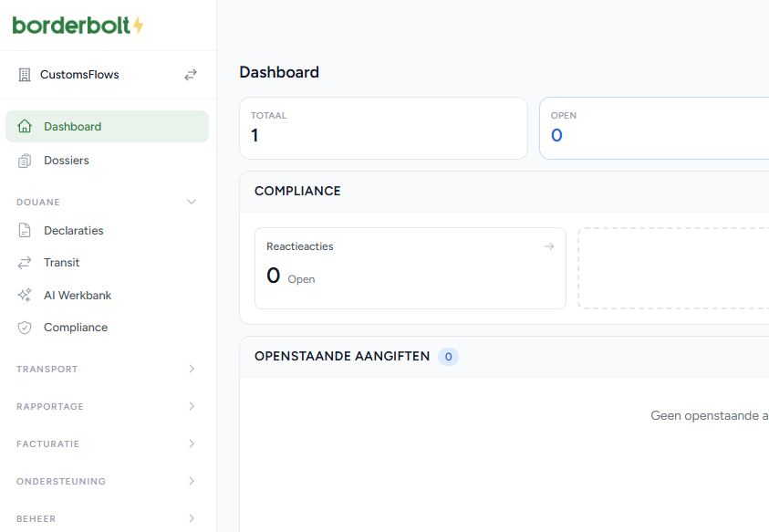769x532 pixels.
Task: Click the borderbolt logo
Action: click(x=78, y=26)
